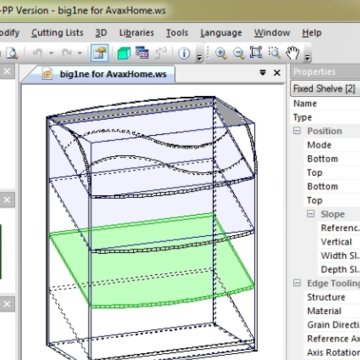Select the zoom window tool
Image resolution: width=360 pixels, height=360 pixels.
274,53
